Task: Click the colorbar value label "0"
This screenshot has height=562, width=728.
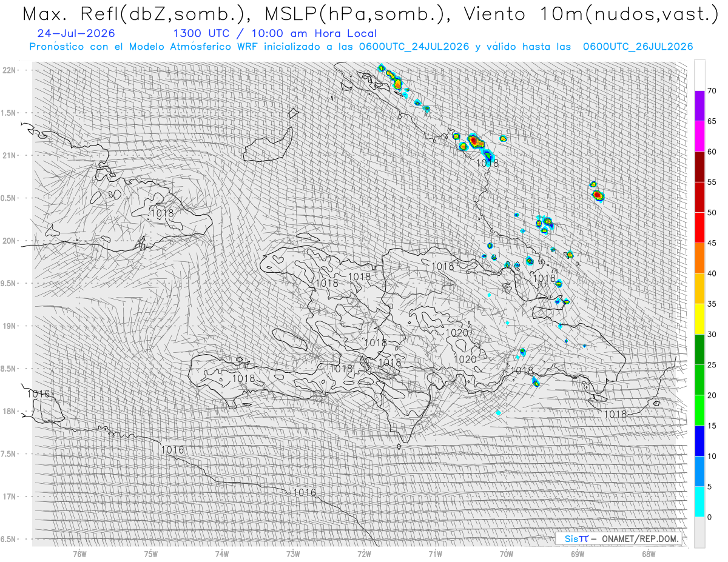Action: pyautogui.click(x=710, y=517)
